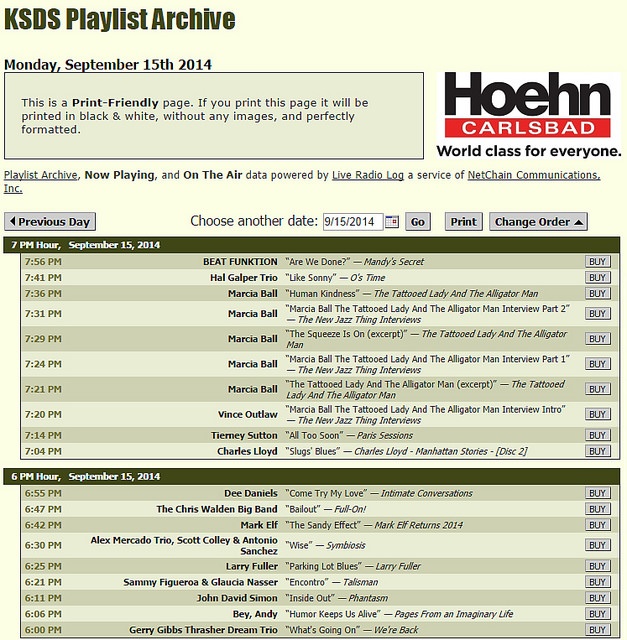Click the 7:56 PM timestamp
The image size is (627, 640).
(43, 262)
